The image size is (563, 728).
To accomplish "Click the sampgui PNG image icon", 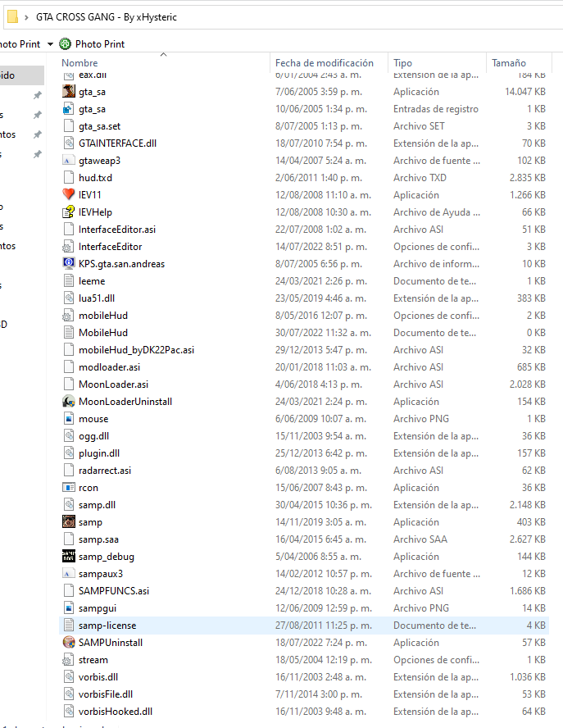I will [69, 607].
